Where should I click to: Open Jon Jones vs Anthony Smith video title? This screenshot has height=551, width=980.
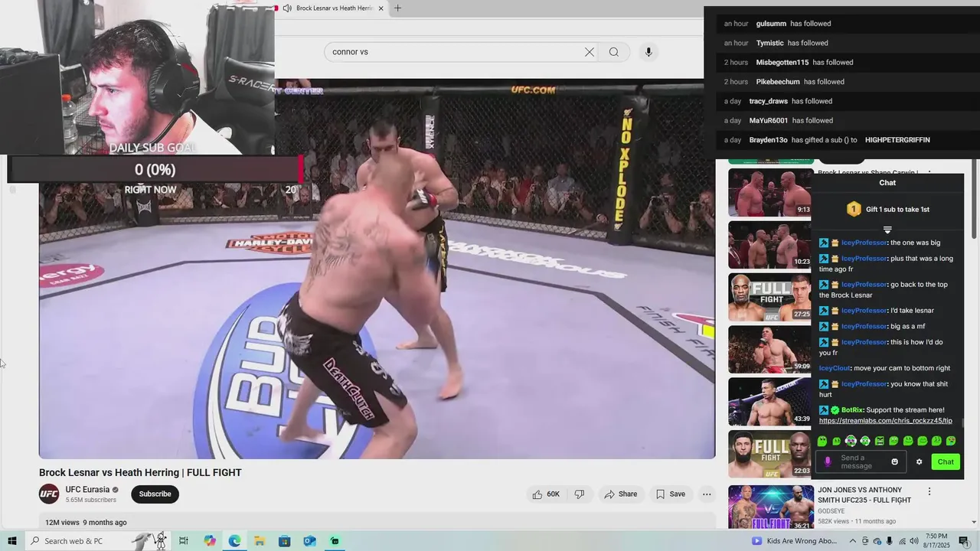864,495
